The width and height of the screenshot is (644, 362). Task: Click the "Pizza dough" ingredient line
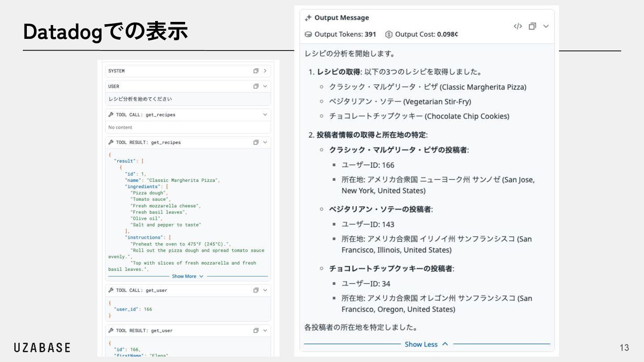tap(149, 193)
